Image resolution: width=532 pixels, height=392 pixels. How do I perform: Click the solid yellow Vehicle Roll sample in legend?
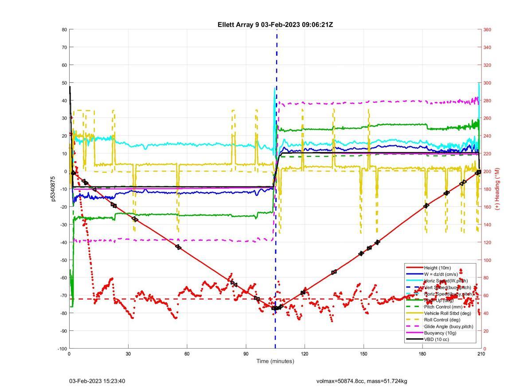point(415,313)
